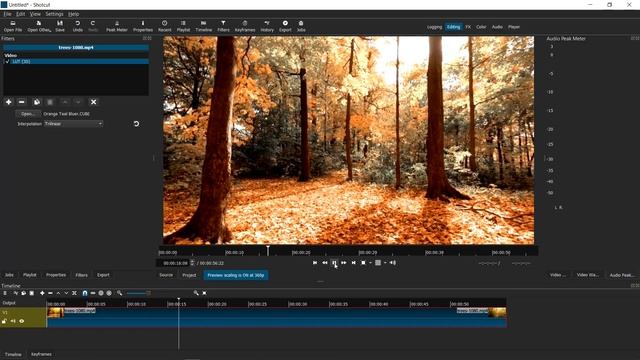Click the Open... button for the LUT file
Image resolution: width=640 pixels, height=360 pixels.
(x=28, y=114)
